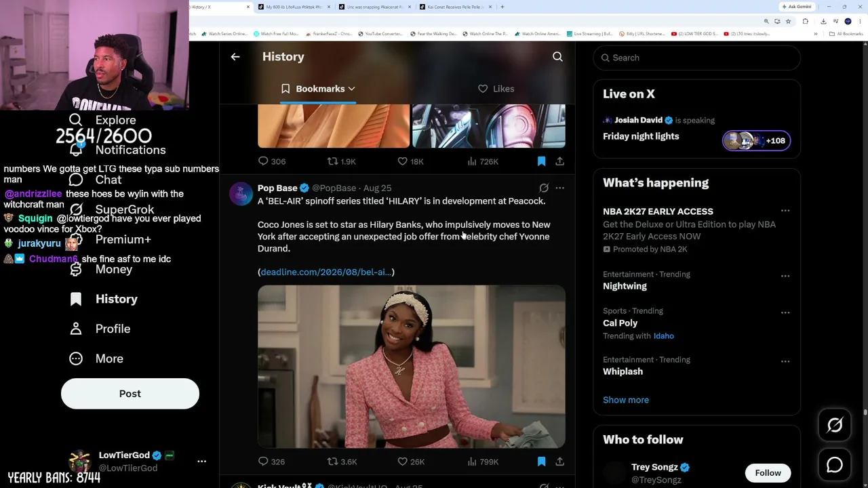The width and height of the screenshot is (868, 488).
Task: Like the Pop Base Hilary post
Action: [411, 462]
